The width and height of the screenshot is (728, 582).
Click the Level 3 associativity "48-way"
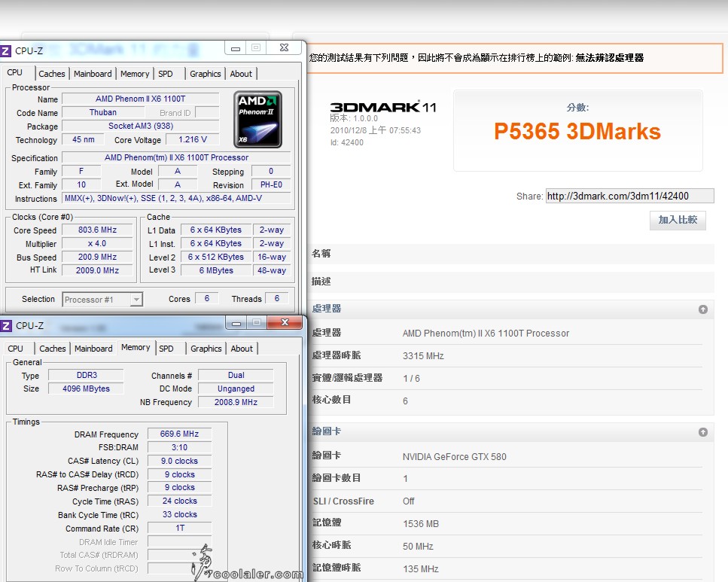pos(272,270)
